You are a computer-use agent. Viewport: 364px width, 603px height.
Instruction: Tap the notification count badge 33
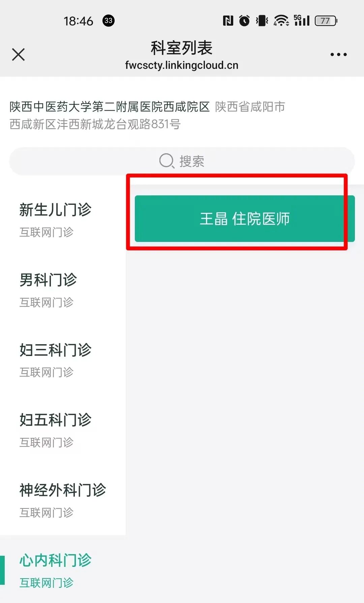point(109,21)
